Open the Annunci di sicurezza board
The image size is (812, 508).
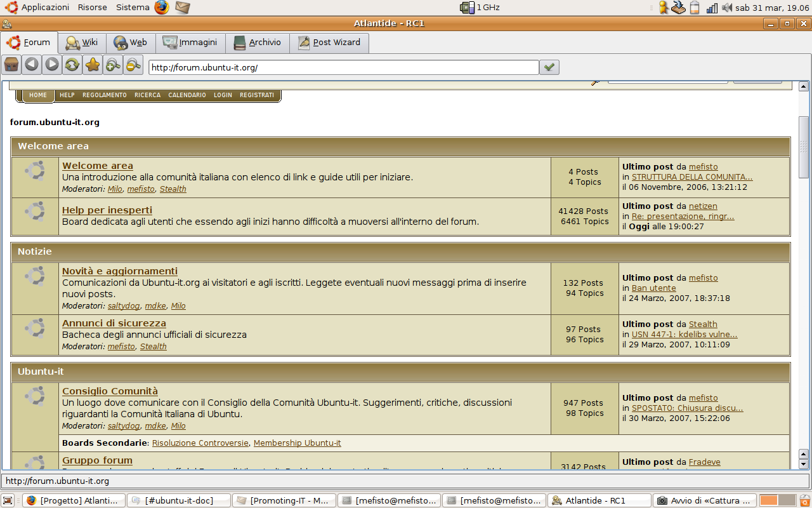[x=114, y=323]
